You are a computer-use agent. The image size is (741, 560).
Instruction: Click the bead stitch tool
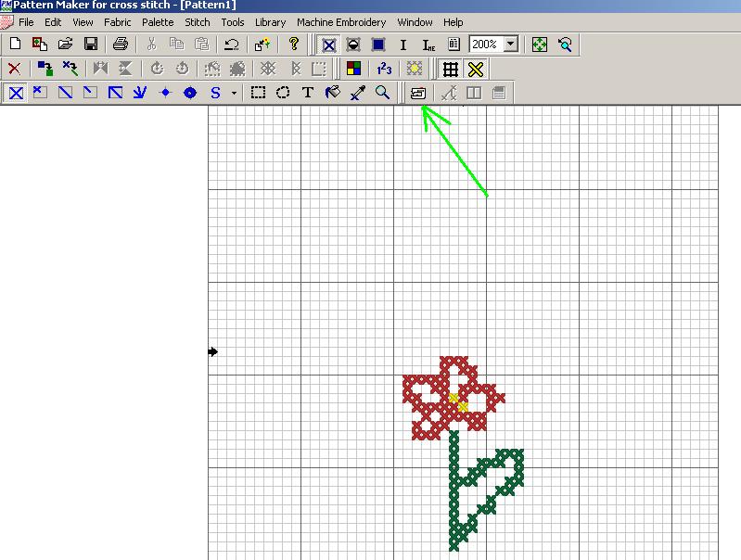pos(190,93)
